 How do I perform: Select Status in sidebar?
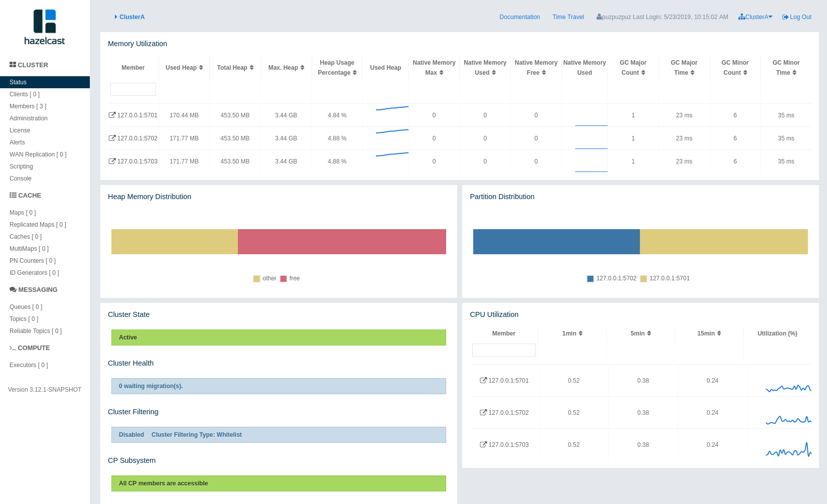[x=45, y=82]
